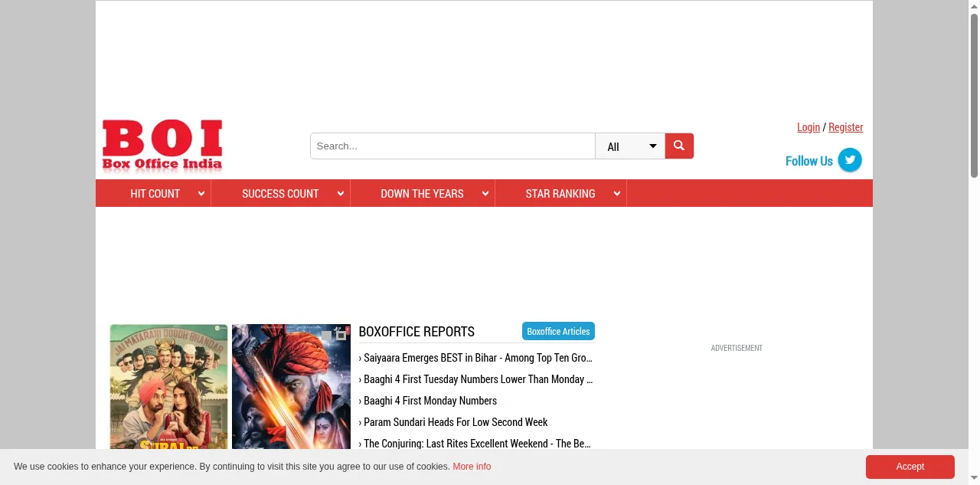Viewport: 980px width, 485px height.
Task: Click the Login link
Action: tap(808, 127)
